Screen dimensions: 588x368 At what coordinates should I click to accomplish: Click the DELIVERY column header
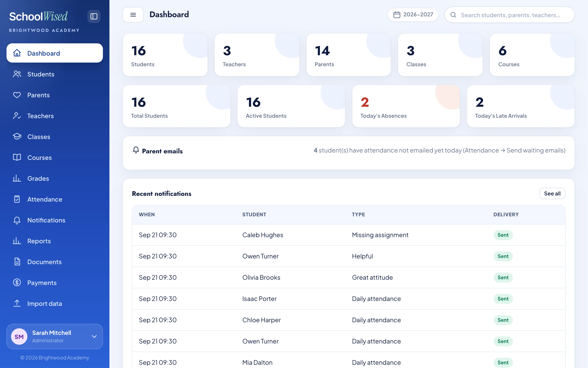click(x=506, y=214)
